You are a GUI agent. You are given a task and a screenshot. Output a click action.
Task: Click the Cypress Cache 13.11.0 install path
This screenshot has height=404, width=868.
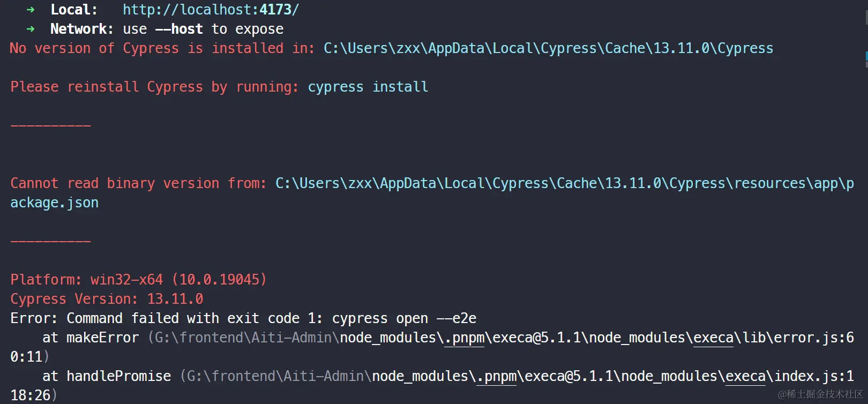548,48
